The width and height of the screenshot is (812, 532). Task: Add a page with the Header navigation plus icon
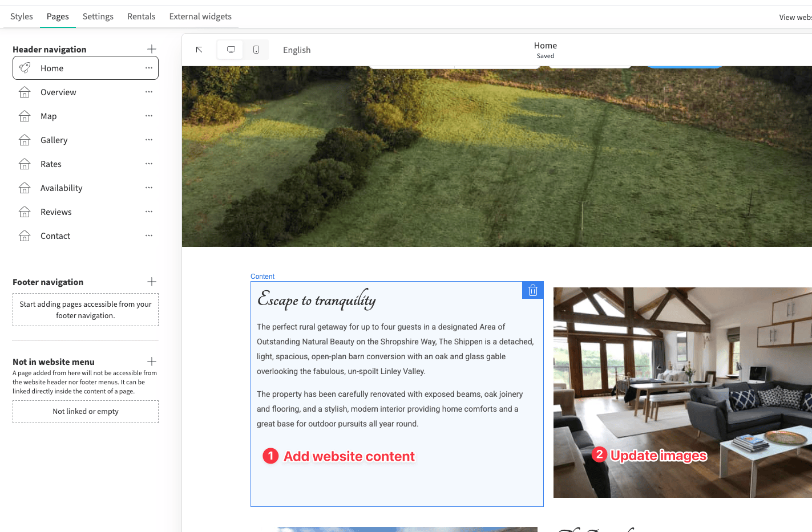point(151,48)
